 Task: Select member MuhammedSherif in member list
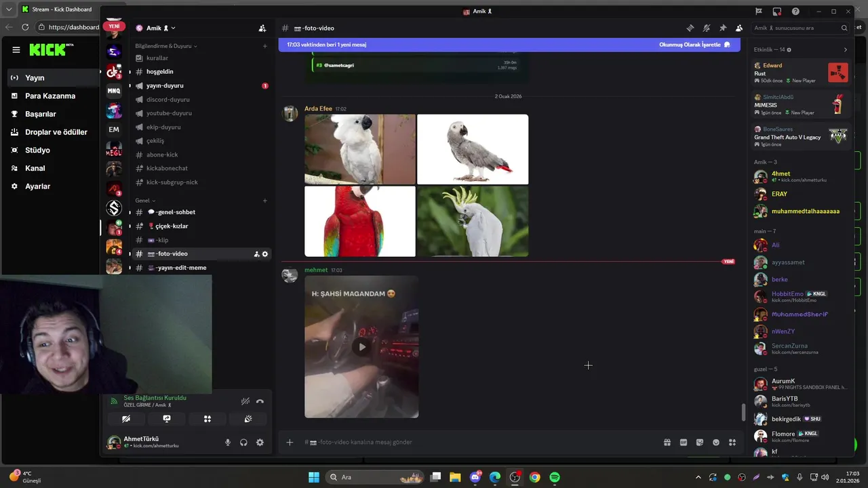click(802, 314)
